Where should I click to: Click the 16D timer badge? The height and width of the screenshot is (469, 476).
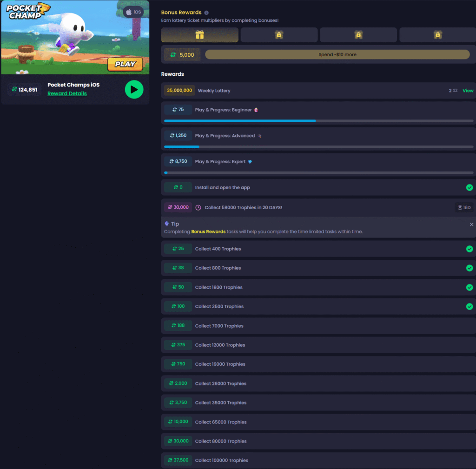(464, 208)
